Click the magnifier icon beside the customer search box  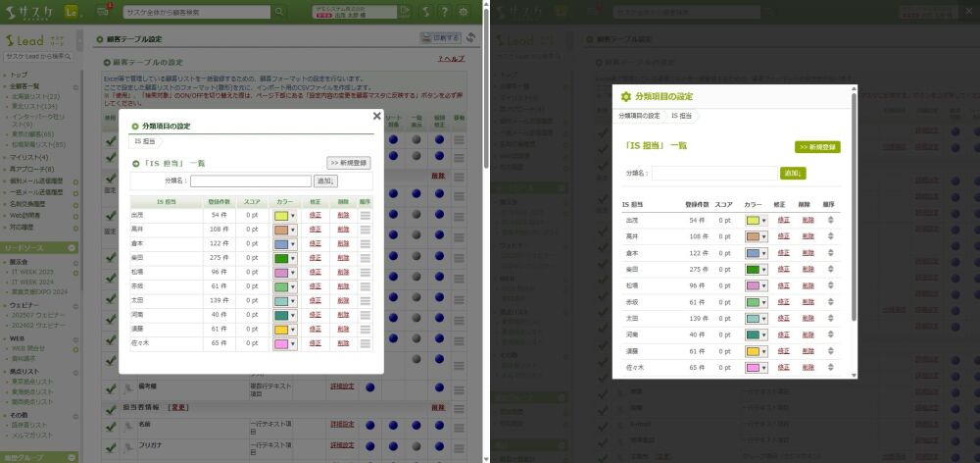point(279,12)
